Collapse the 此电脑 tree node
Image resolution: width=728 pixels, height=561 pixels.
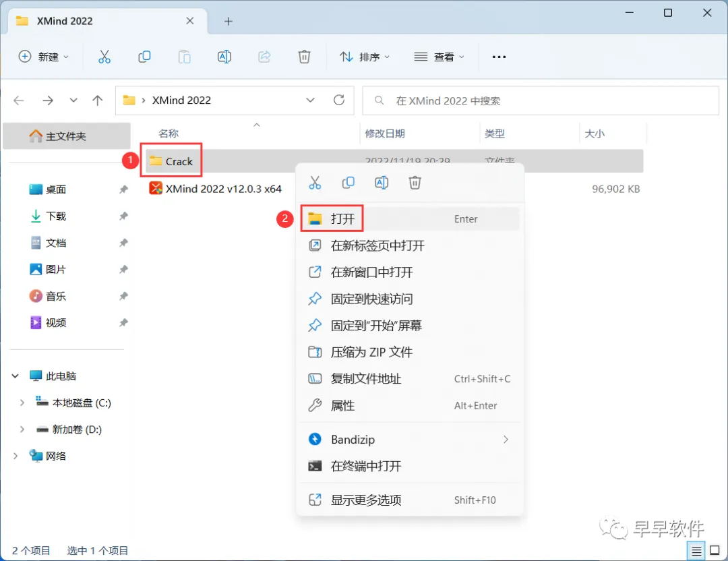(16, 376)
